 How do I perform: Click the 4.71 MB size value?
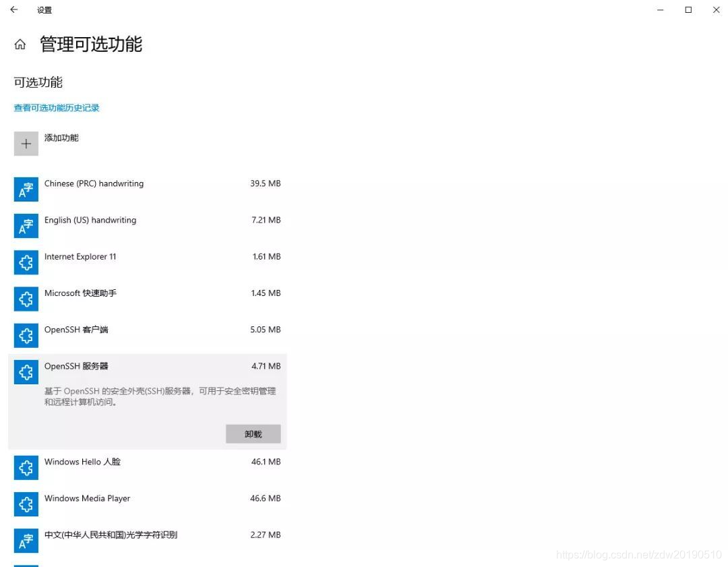[266, 366]
